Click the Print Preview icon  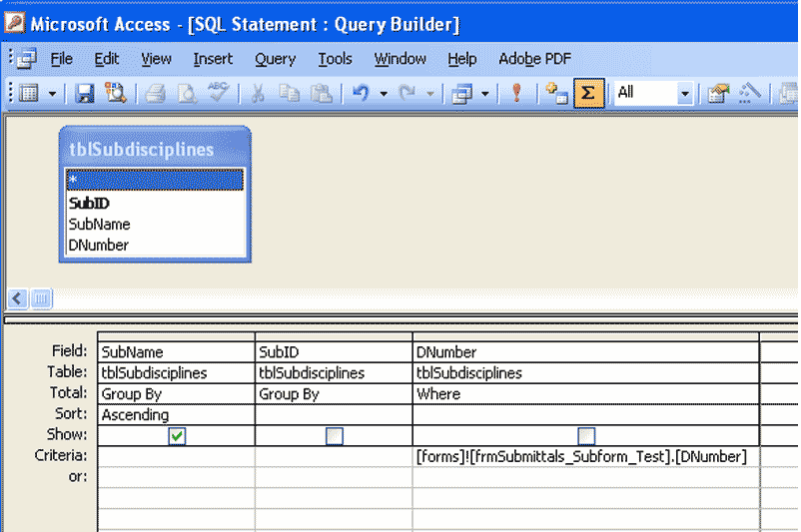(187, 94)
